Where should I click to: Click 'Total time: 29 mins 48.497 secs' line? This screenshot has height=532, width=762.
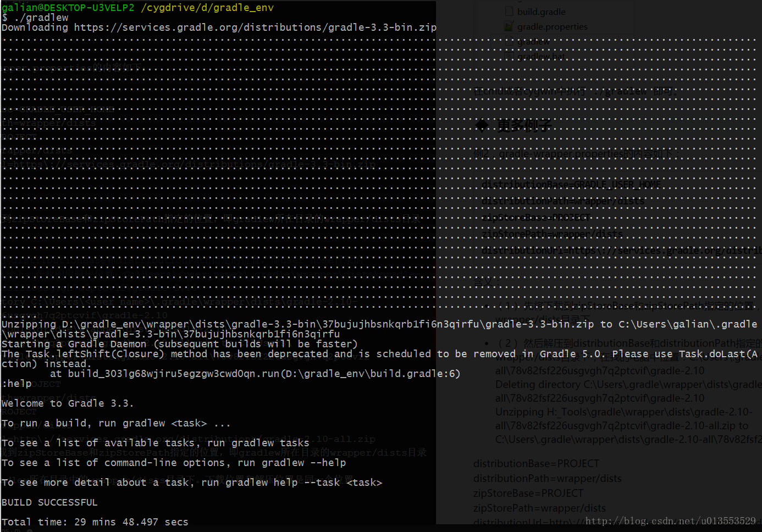(x=95, y=522)
